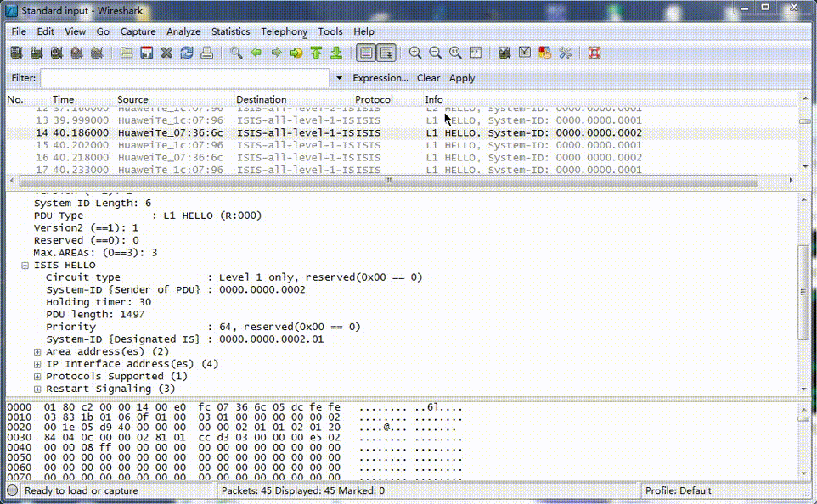Viewport: 817px width, 504px height.
Task: Zoom out toolbar icon
Action: pos(435,53)
